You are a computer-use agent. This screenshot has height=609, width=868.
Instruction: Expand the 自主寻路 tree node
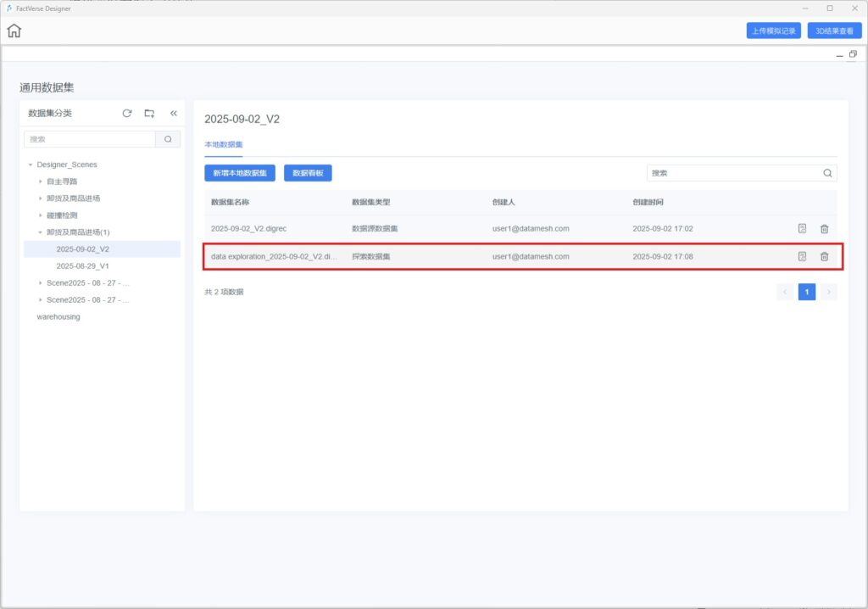click(41, 182)
